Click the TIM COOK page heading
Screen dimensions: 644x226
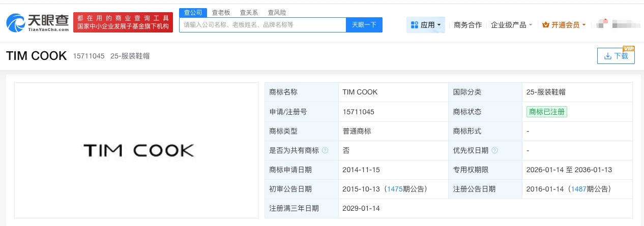37,56
